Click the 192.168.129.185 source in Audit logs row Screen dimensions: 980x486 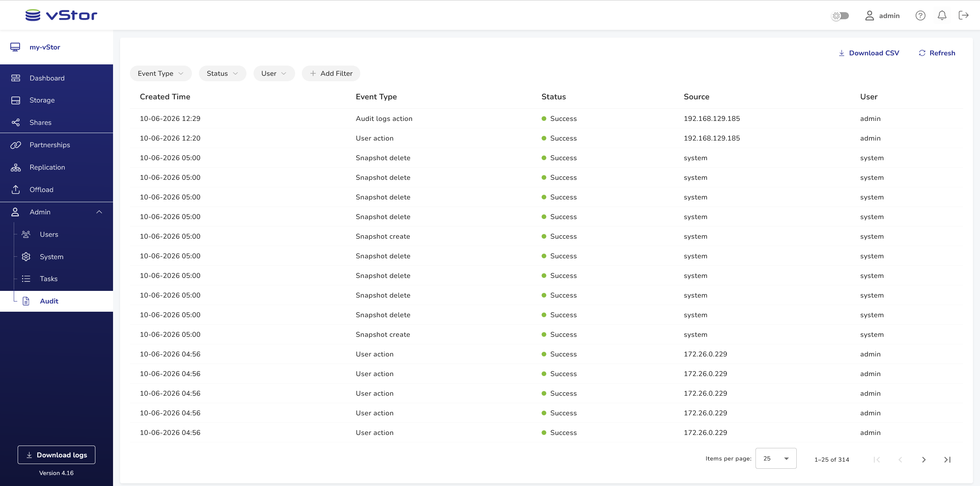(x=712, y=119)
